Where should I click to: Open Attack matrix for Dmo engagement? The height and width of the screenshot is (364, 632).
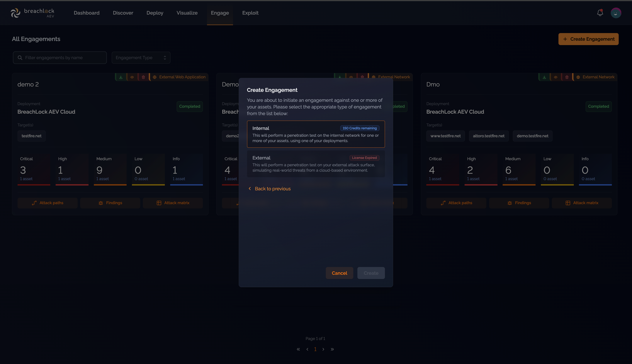[x=582, y=203]
